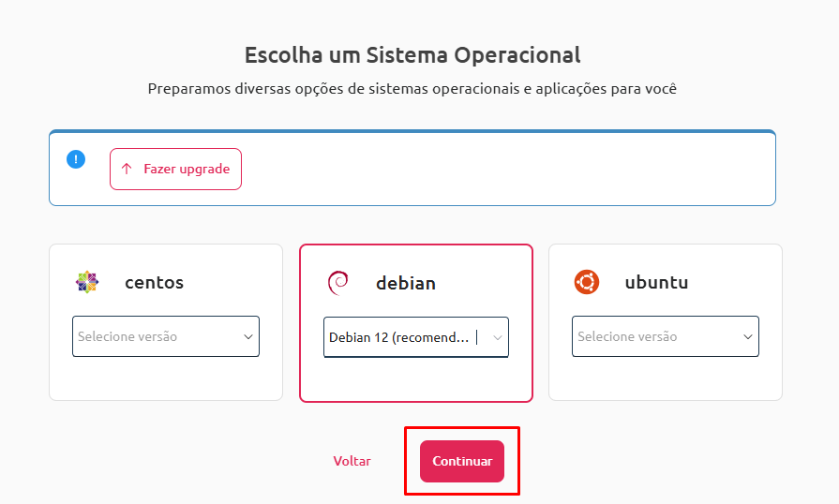Click the centos label text

point(154,282)
